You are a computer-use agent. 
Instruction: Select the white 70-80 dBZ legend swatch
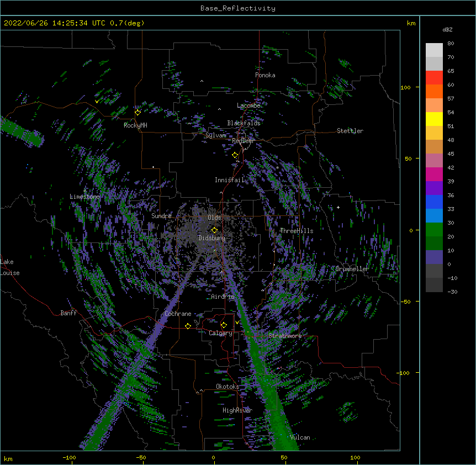[434, 50]
